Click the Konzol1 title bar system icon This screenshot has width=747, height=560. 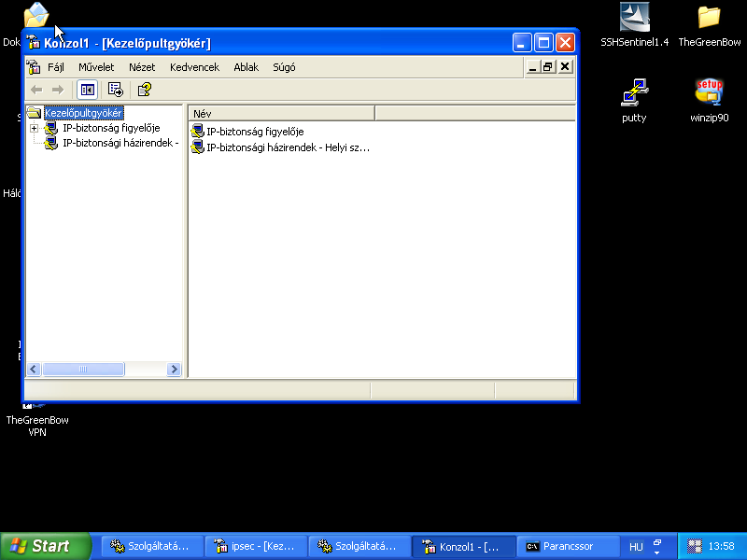tap(34, 43)
